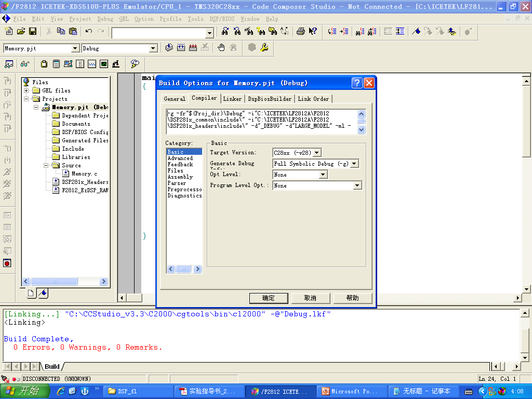The width and height of the screenshot is (532, 399).
Task: Open the Profile menu
Action: (170, 19)
